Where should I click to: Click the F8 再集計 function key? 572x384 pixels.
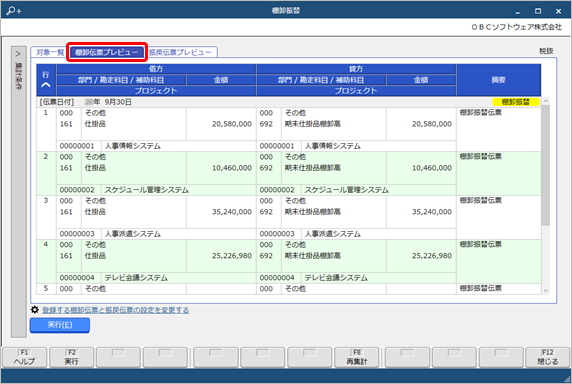tap(357, 357)
